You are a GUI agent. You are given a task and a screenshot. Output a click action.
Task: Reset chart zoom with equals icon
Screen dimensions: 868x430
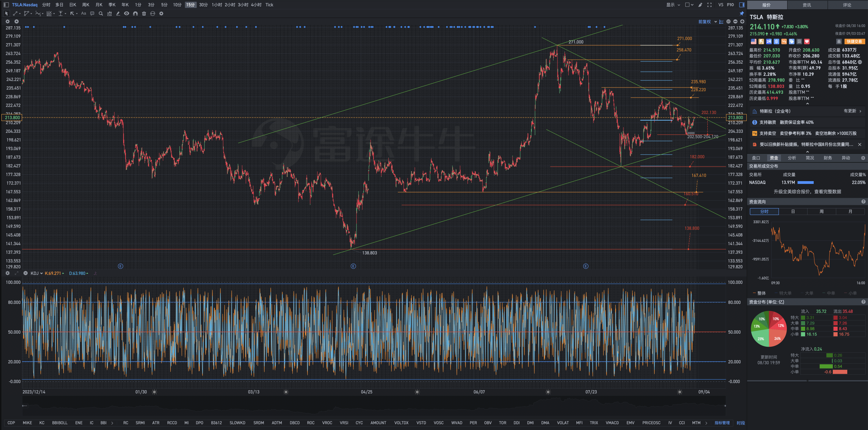pos(728,21)
